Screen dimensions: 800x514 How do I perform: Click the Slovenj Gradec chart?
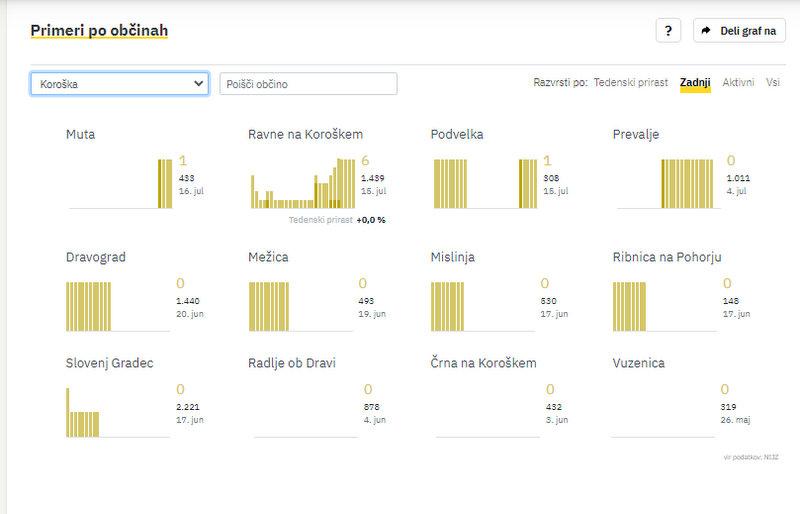pyautogui.click(x=120, y=412)
